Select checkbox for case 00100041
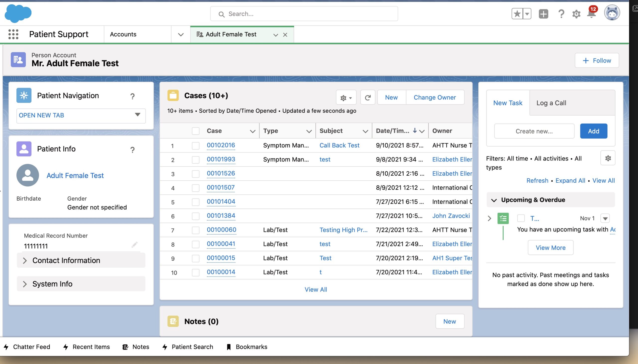Screen dimensions: 638x364 point(196,244)
